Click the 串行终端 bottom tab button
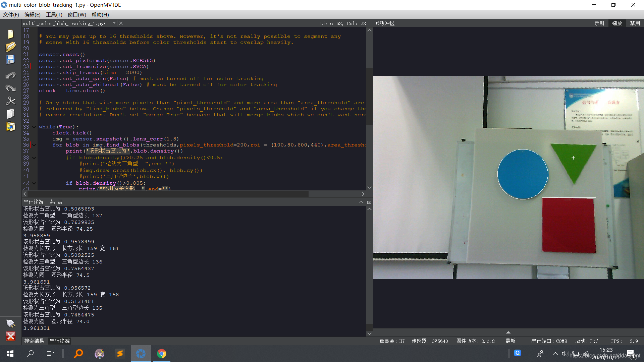This screenshot has height=362, width=644. (x=60, y=341)
